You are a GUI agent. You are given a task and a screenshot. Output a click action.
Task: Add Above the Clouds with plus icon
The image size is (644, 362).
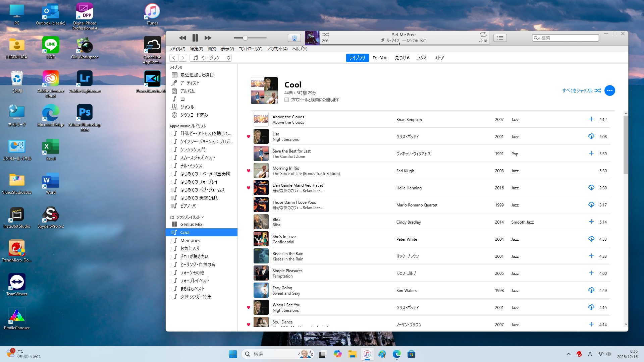coord(591,119)
